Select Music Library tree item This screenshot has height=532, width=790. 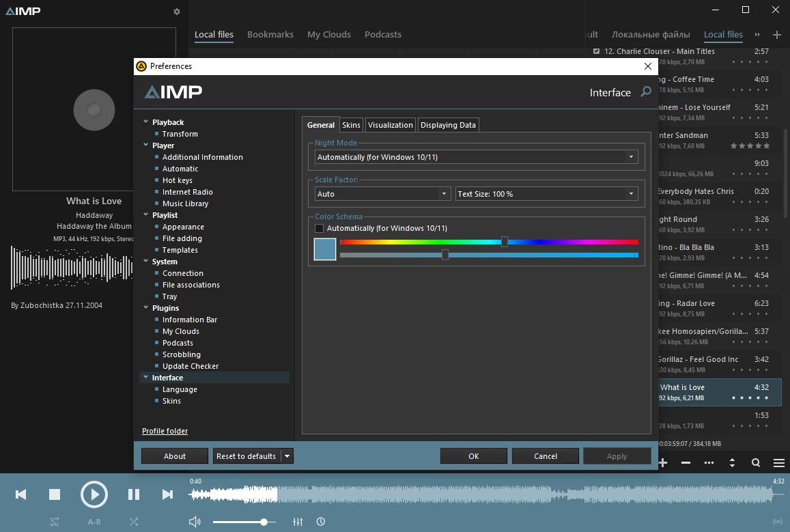tap(185, 204)
